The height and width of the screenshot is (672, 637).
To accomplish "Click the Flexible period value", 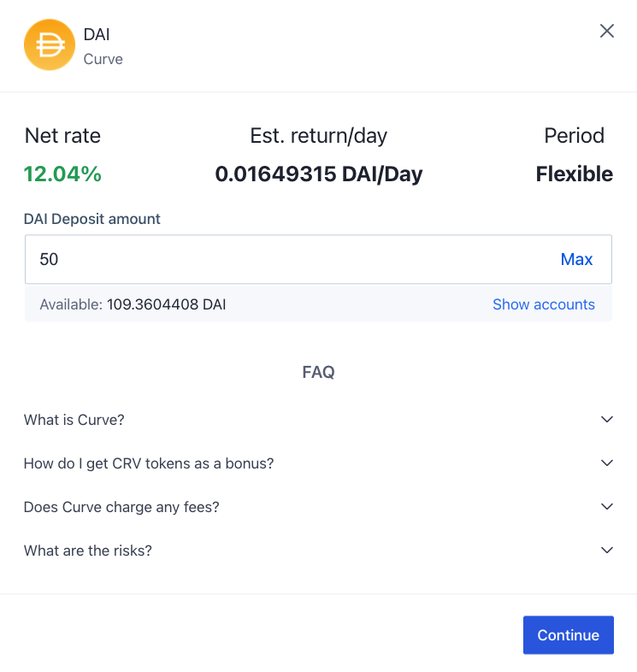I will 574,174.
